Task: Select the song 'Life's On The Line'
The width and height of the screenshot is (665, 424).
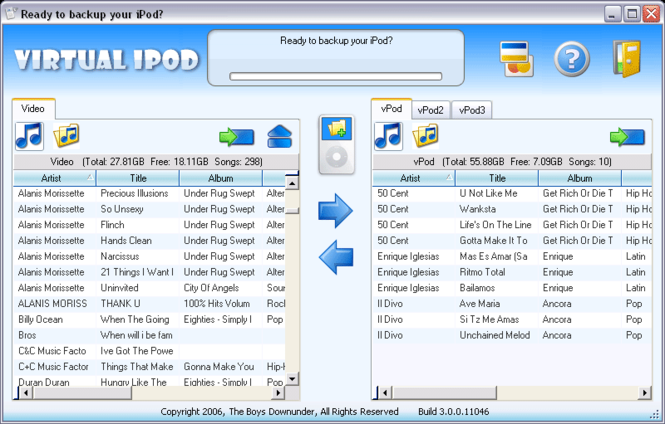Action: pyautogui.click(x=512, y=225)
